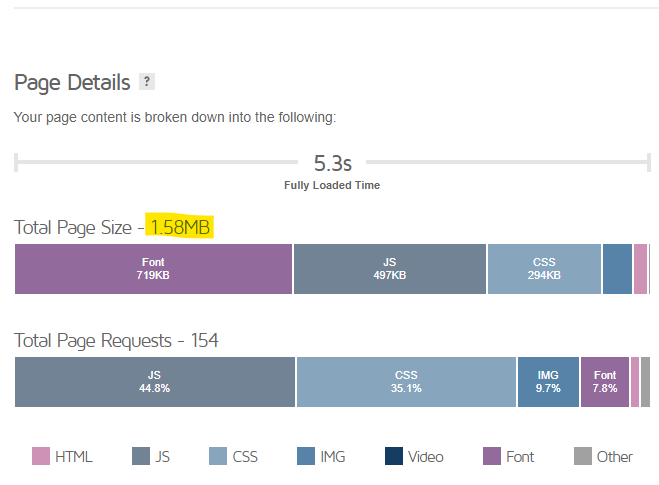659x485 pixels.
Task: Click the gray Other segment in requests bar
Action: coord(646,382)
